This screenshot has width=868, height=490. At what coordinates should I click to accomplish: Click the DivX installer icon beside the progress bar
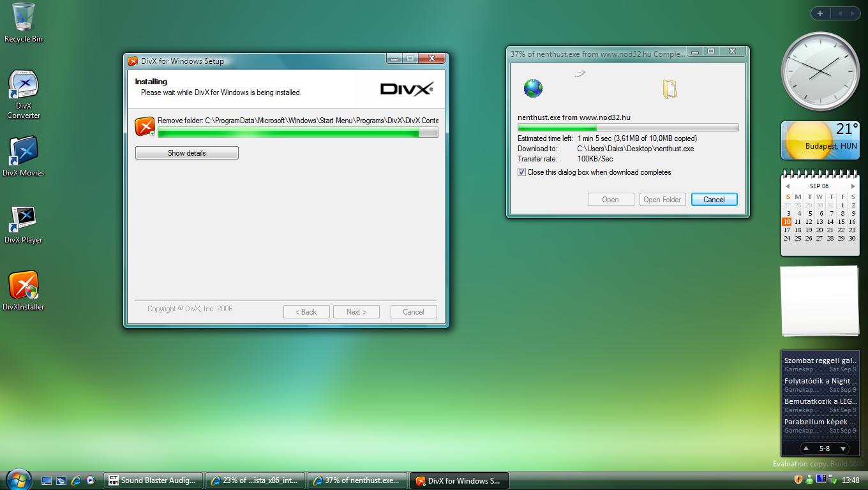pos(145,126)
